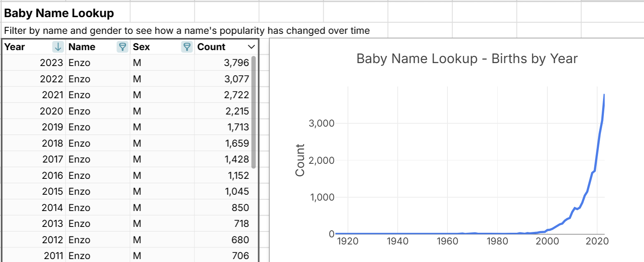Click the table's vertical scrollbar thumb
Viewport: 644px width, 262px height.
click(253, 112)
